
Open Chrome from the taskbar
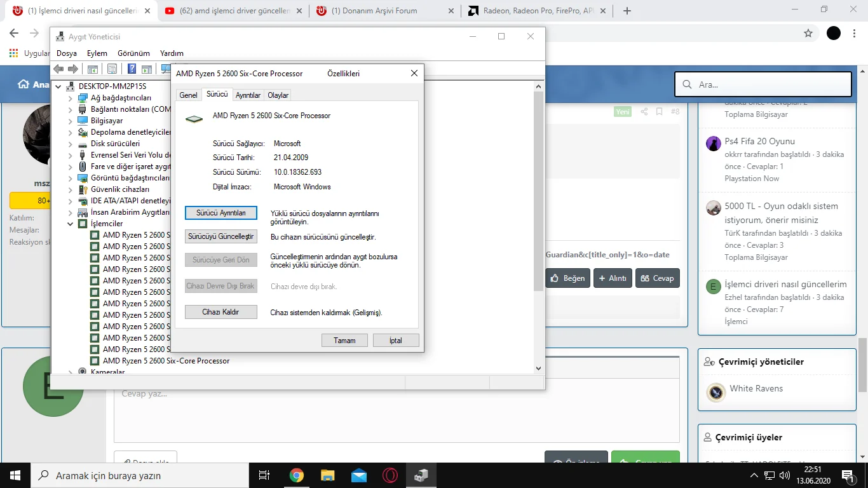click(x=297, y=475)
